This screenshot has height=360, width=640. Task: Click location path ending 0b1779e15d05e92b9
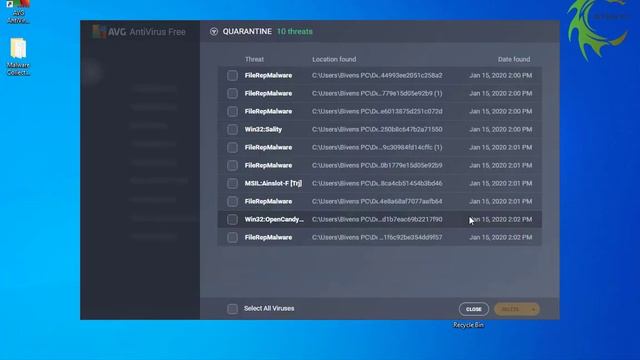(x=377, y=165)
